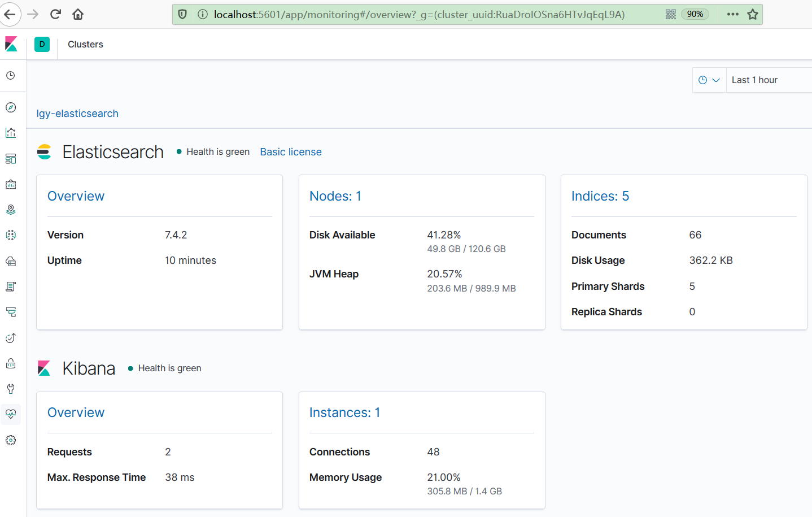Open Dev Tools wrench icon in sidebar
Viewport: 812px width, 517px height.
[11, 389]
